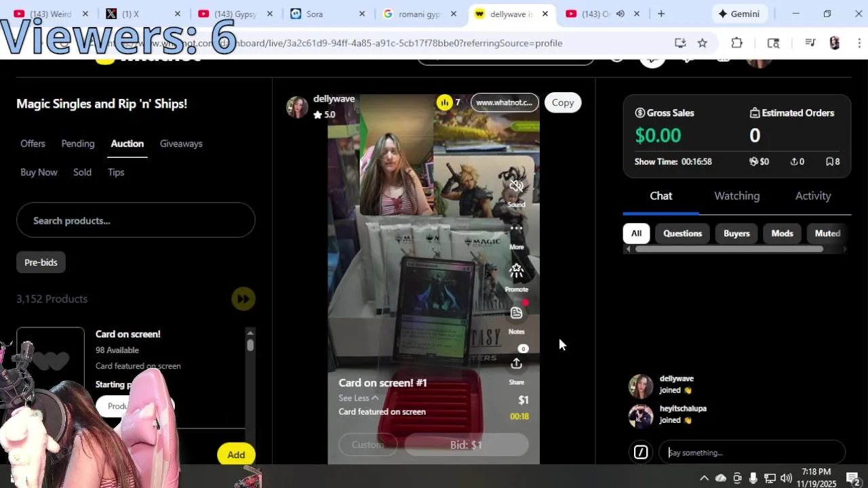Click the product list scrollbar up arrow
868x488 pixels.
click(x=250, y=333)
